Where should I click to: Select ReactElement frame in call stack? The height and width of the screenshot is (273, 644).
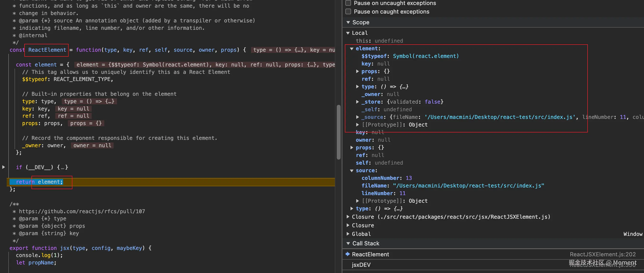(370, 254)
